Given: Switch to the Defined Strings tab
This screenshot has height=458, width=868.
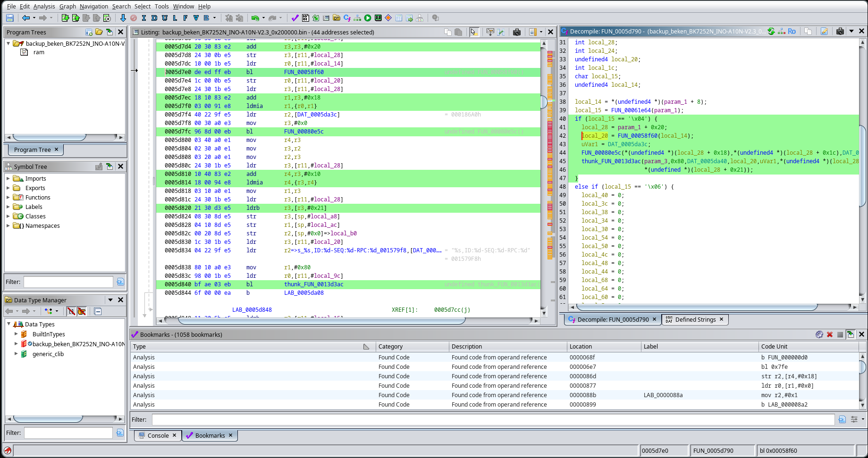Looking at the screenshot, I should (695, 319).
